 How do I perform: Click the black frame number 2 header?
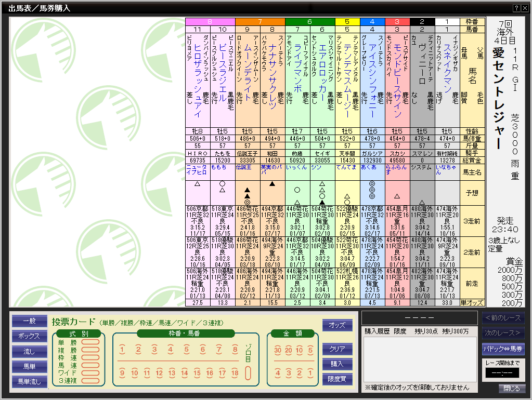point(422,22)
